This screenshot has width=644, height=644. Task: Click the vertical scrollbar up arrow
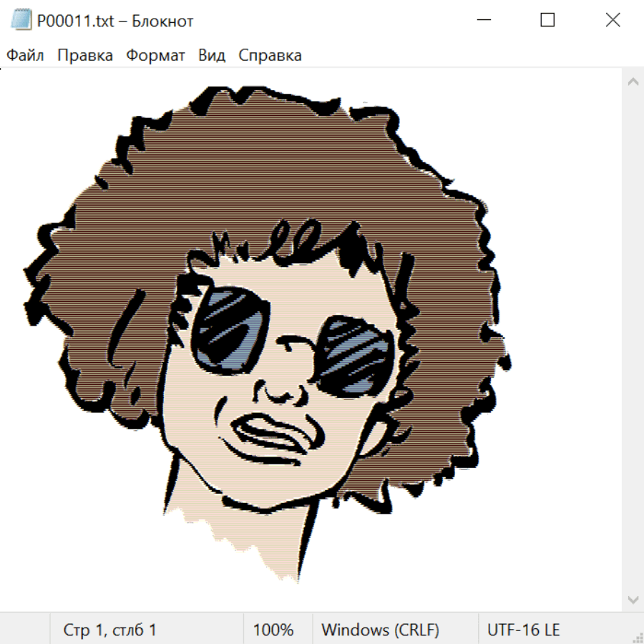633,82
